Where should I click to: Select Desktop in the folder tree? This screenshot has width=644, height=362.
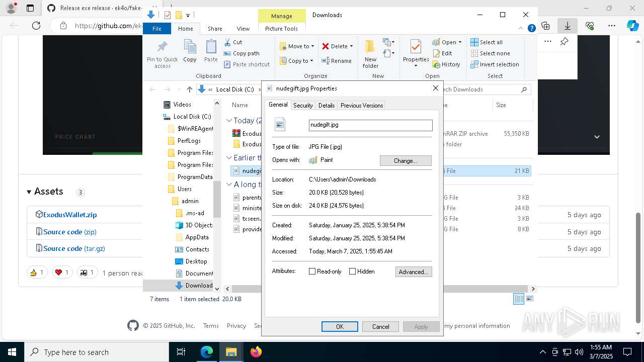click(196, 261)
